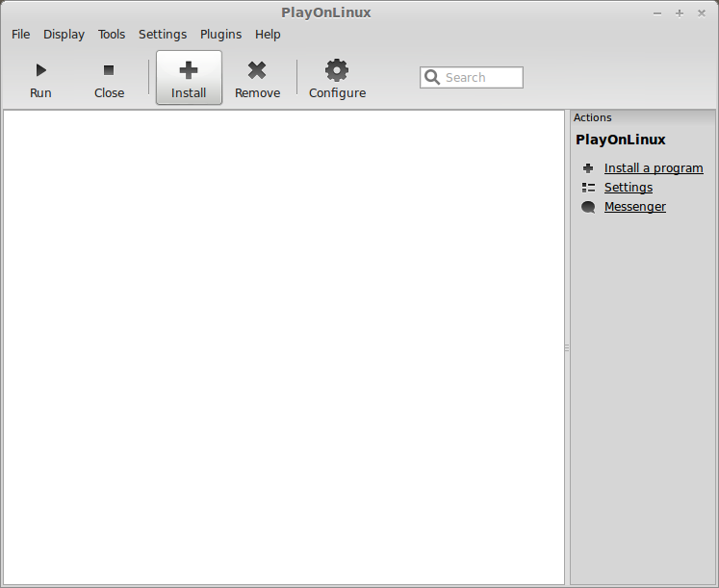Follow the Install a program link
Viewport: 719px width, 588px height.
click(x=654, y=168)
